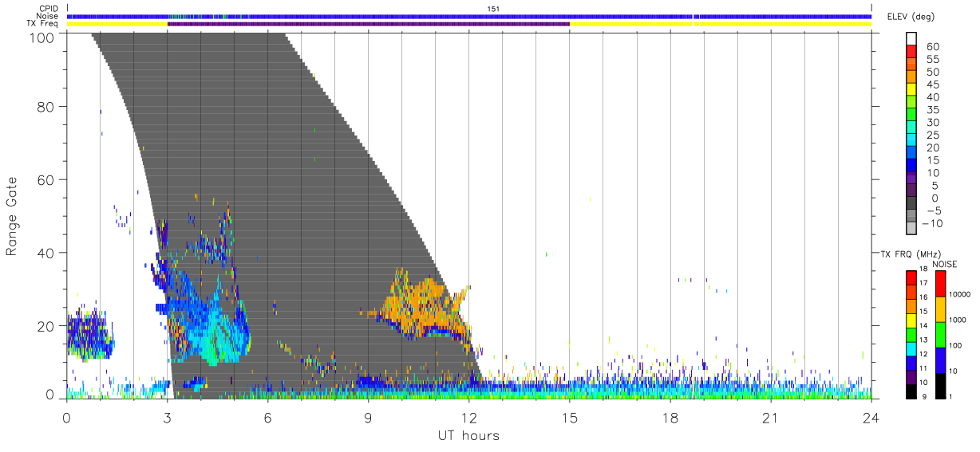Select the 40 tick on Range Gate axis
The height and width of the screenshot is (452, 980).
click(x=46, y=253)
